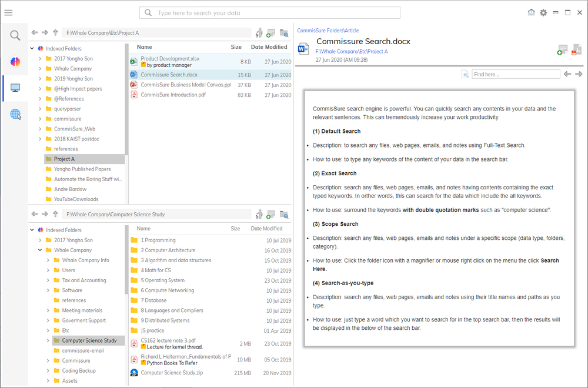Go forward in the Project A pane
This screenshot has width=588, height=388.
point(45,32)
